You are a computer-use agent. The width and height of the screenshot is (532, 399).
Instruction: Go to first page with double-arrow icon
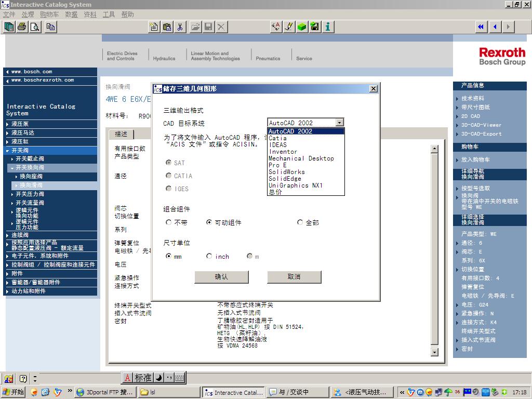click(481, 27)
